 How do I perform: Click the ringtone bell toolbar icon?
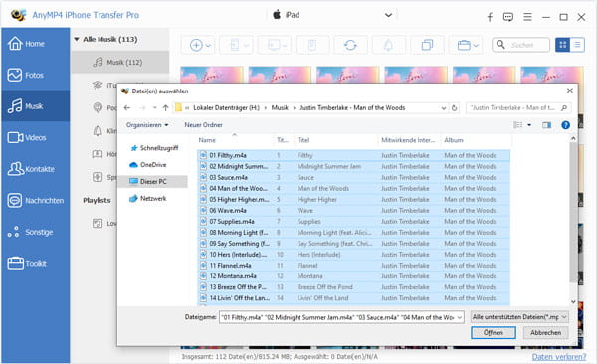[x=388, y=45]
